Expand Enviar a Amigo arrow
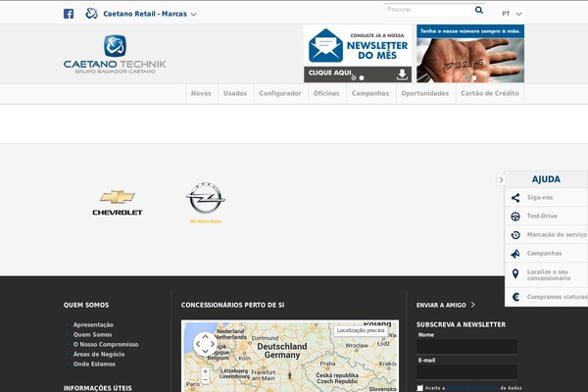Image resolution: width=588 pixels, height=392 pixels. [x=473, y=305]
